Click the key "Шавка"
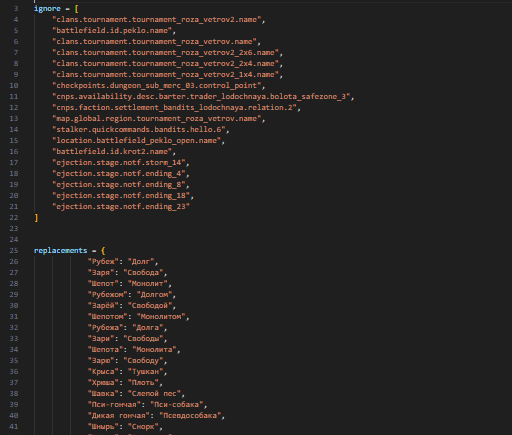The height and width of the screenshot is (435, 512). [x=103, y=394]
